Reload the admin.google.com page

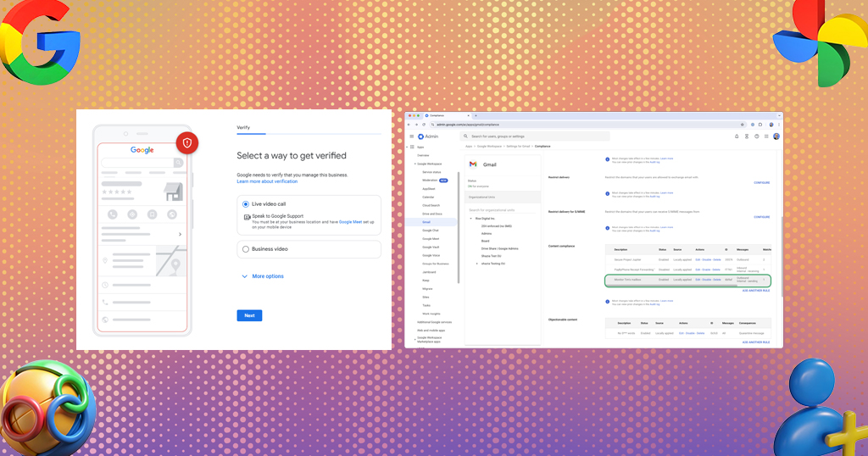(424, 125)
